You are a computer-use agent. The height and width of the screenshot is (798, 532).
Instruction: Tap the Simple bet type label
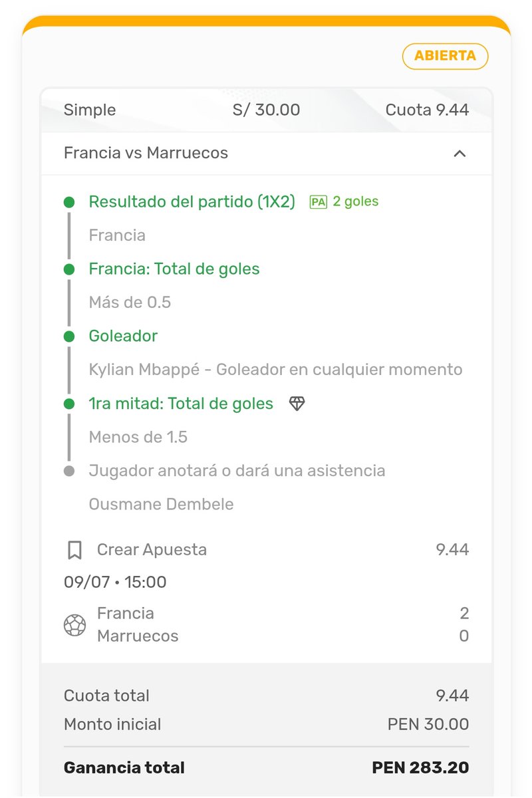[x=90, y=110]
